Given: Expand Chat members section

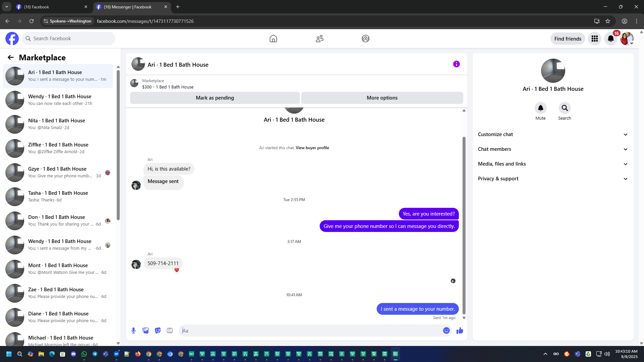Looking at the screenshot, I should pos(552,149).
